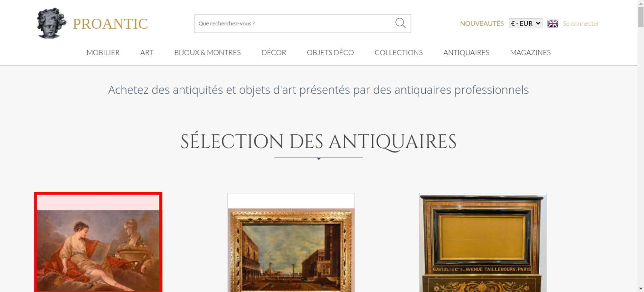Open the currency € - EUR dropdown

click(526, 23)
